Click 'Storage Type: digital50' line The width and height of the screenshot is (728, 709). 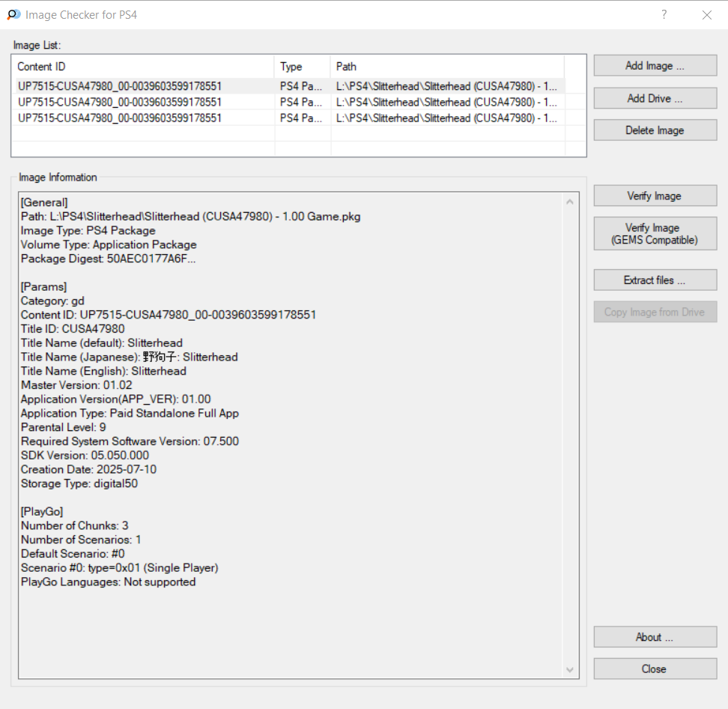point(79,483)
